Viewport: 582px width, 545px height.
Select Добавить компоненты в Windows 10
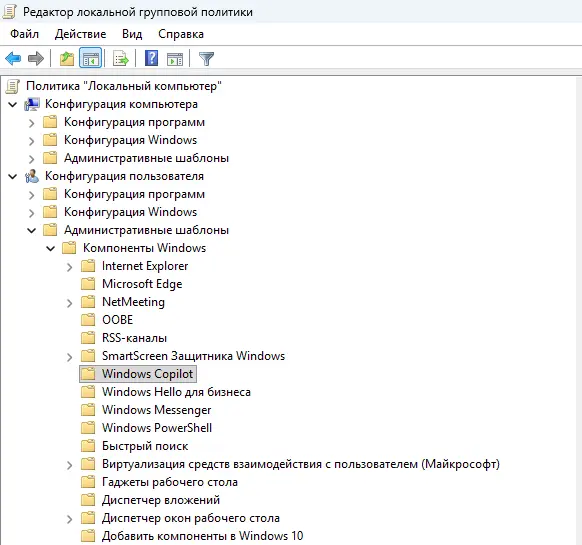coord(203,536)
